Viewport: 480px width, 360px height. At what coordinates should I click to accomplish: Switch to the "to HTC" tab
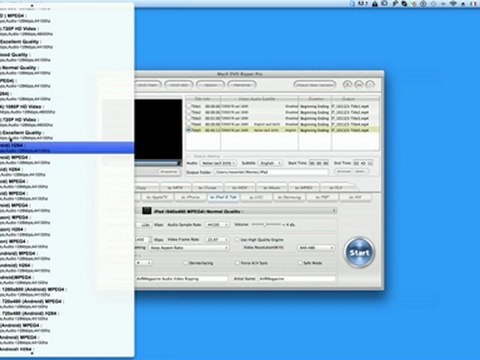(x=256, y=197)
